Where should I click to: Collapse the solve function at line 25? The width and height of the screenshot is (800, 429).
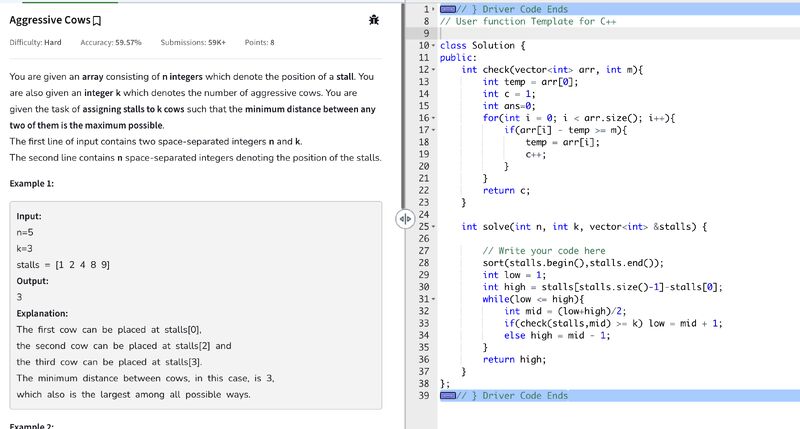(431, 227)
